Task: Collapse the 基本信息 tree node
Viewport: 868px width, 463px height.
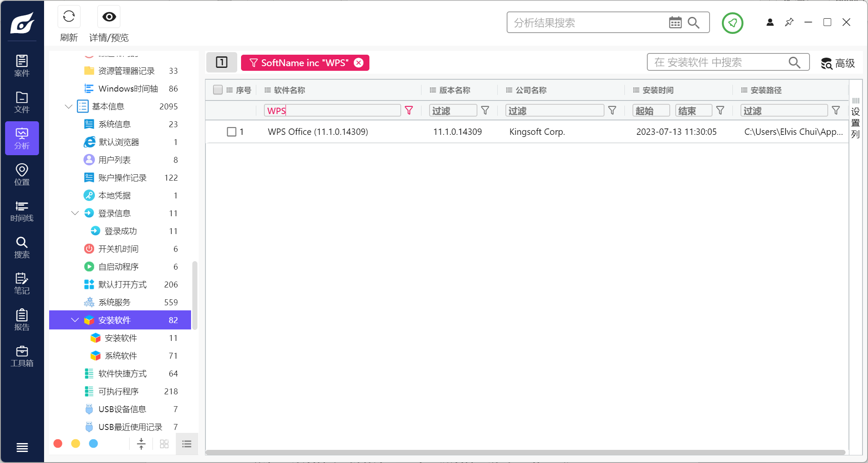Action: tap(69, 106)
